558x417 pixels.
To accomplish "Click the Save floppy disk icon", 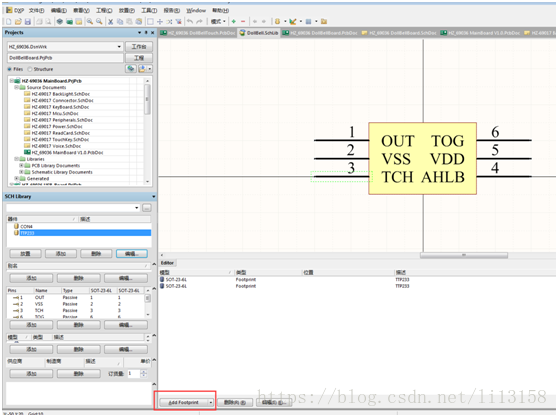I will click(x=28, y=22).
